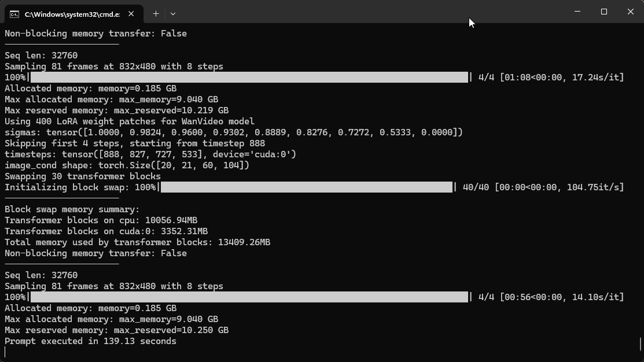Click the sigmas tensor output line

(234, 132)
